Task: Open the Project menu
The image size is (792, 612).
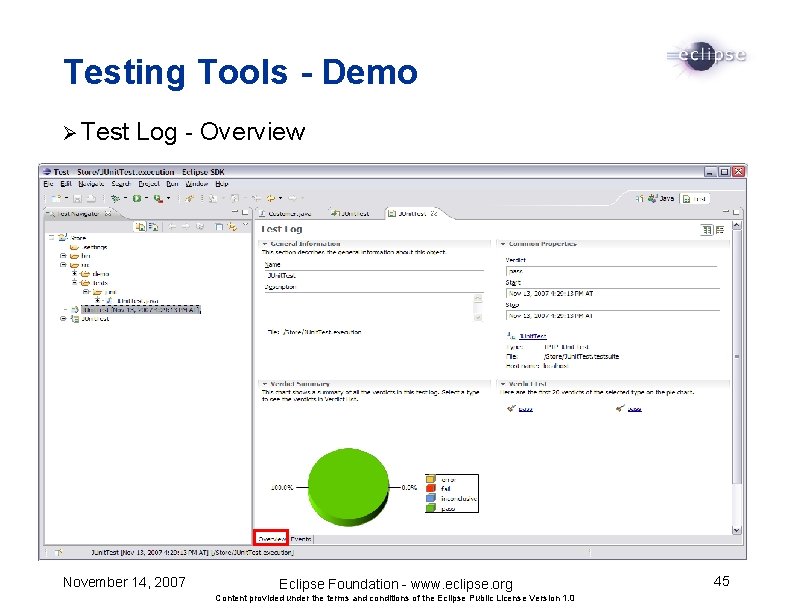Action: coord(149,184)
